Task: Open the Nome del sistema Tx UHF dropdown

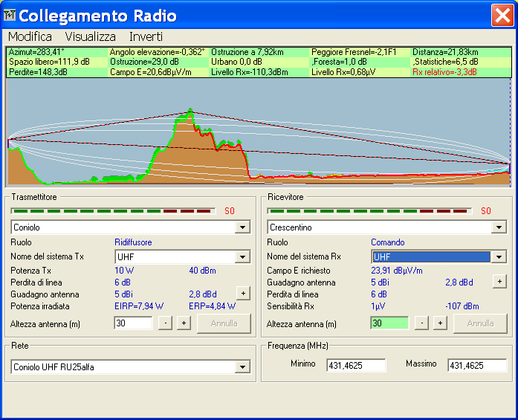Action: (x=242, y=257)
